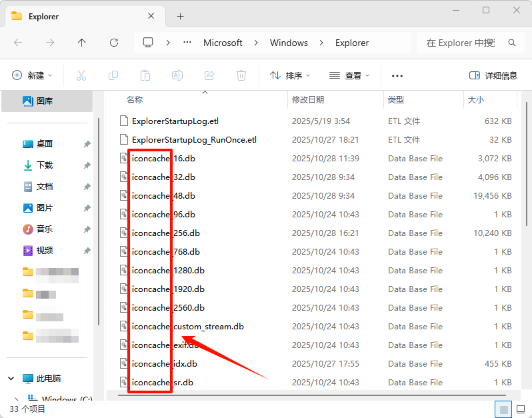The height and width of the screenshot is (418, 532).
Task: Click the Windows breadcrumb in address bar
Action: coord(289,43)
